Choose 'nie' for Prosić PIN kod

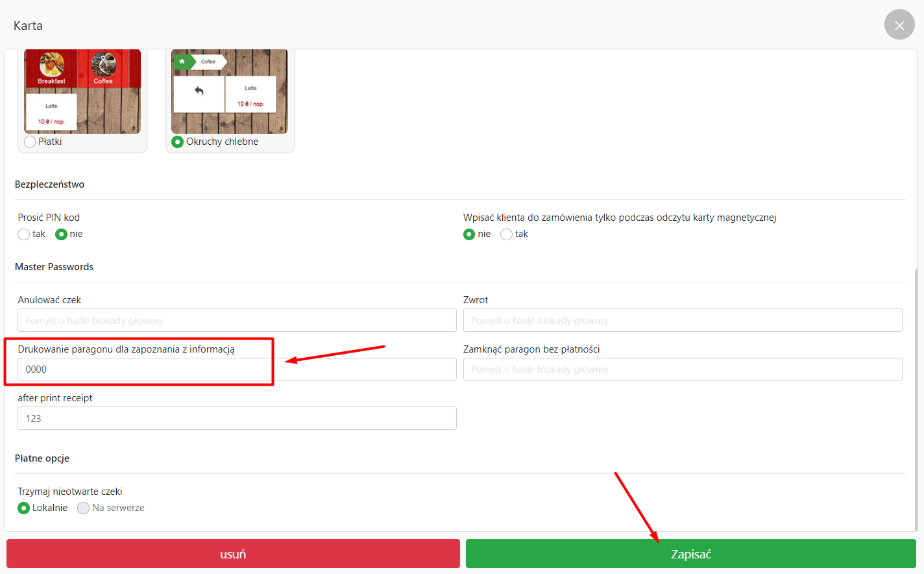point(62,234)
